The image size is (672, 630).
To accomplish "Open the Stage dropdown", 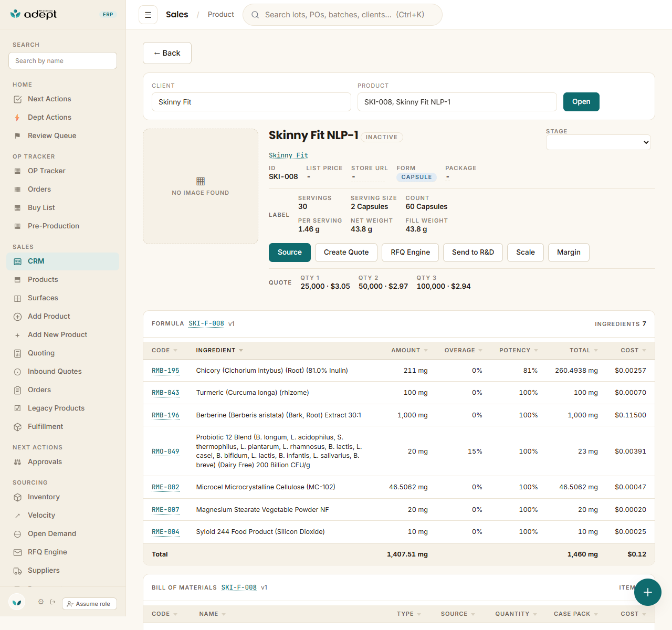I will pyautogui.click(x=598, y=142).
